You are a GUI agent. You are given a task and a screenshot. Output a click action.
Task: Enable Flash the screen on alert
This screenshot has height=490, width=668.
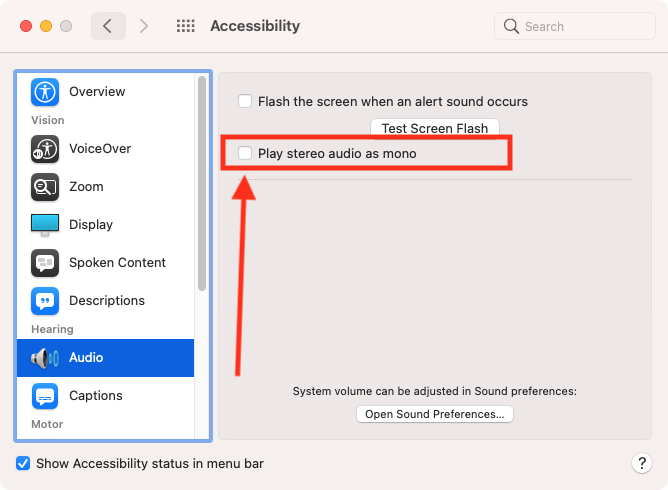[245, 101]
